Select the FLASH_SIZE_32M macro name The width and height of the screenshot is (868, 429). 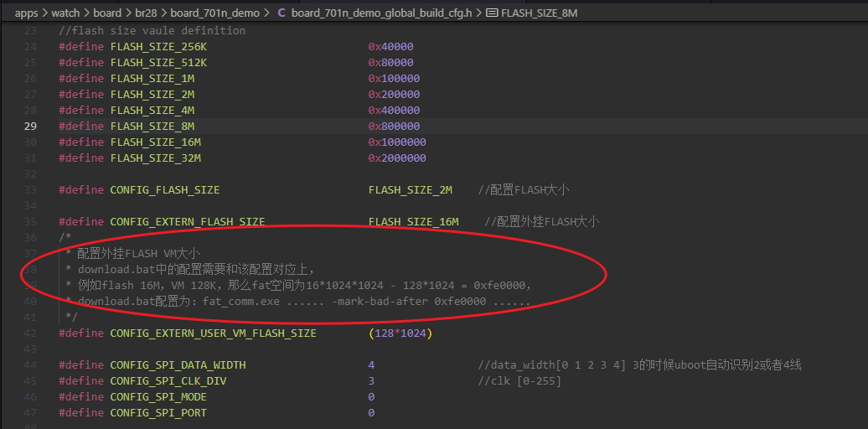pos(156,158)
